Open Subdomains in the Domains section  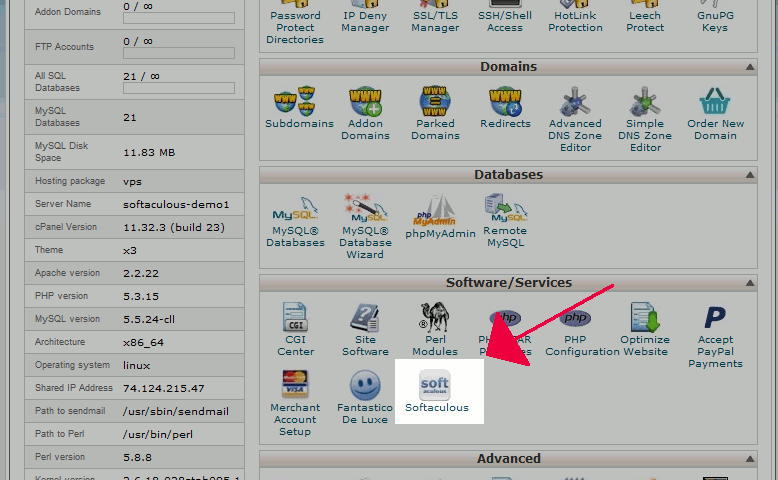(299, 107)
